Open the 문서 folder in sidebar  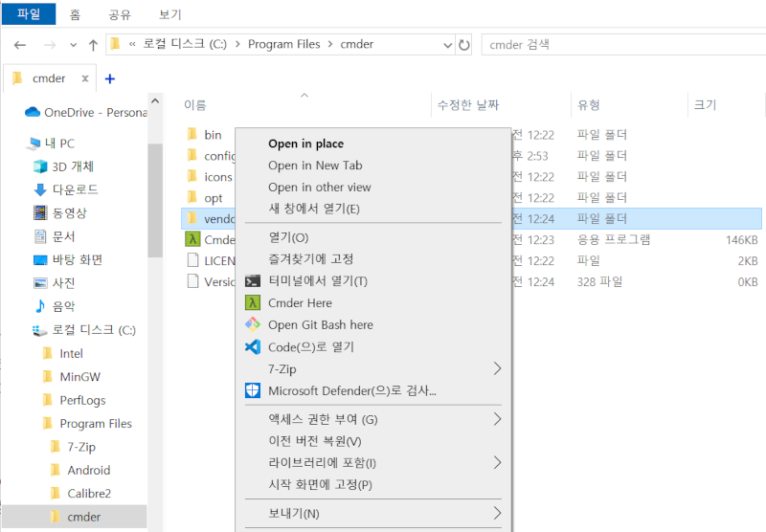(55, 236)
